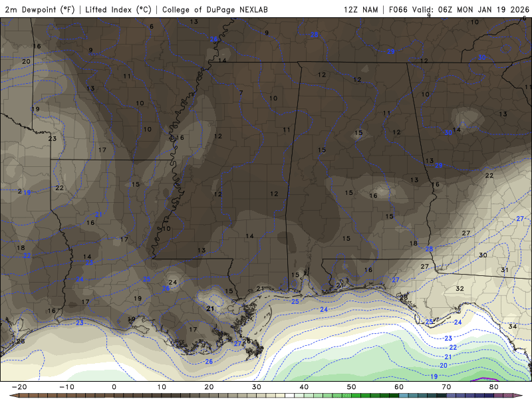
Task: Click the '2m Dewpoint (°F)' title label
Action: pos(40,9)
